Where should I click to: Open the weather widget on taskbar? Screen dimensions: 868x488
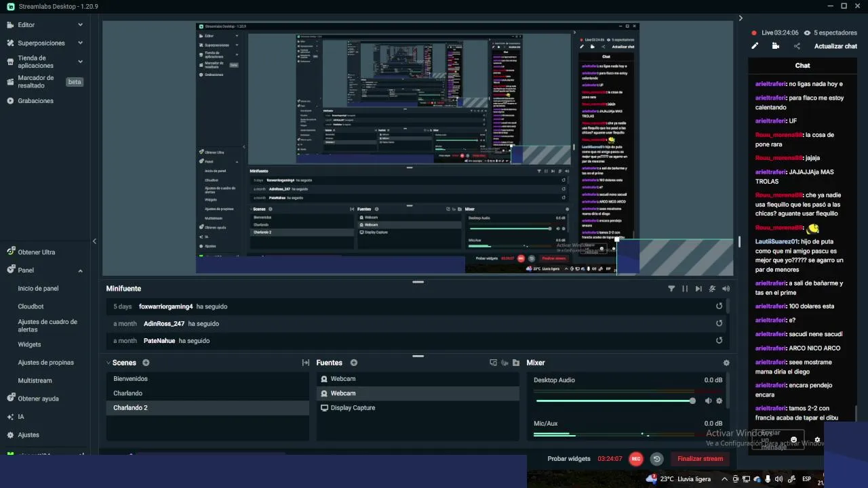pyautogui.click(x=678, y=479)
